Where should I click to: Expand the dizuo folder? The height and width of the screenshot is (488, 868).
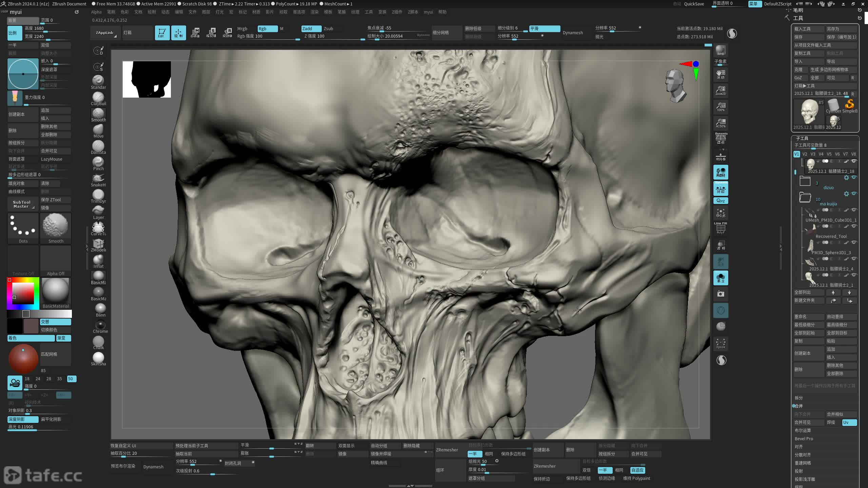coord(805,182)
